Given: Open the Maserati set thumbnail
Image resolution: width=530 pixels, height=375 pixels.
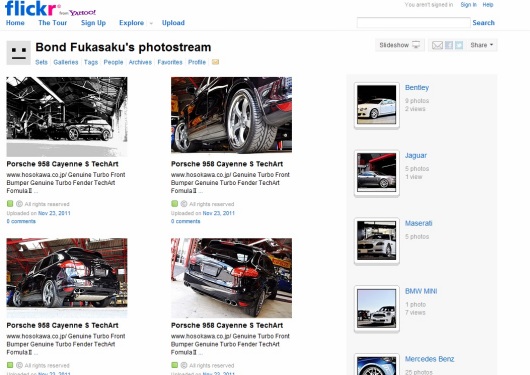Looking at the screenshot, I should pos(377,240).
